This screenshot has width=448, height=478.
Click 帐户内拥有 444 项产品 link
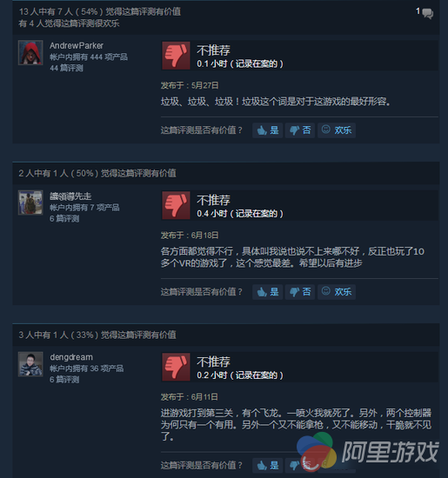(x=89, y=57)
